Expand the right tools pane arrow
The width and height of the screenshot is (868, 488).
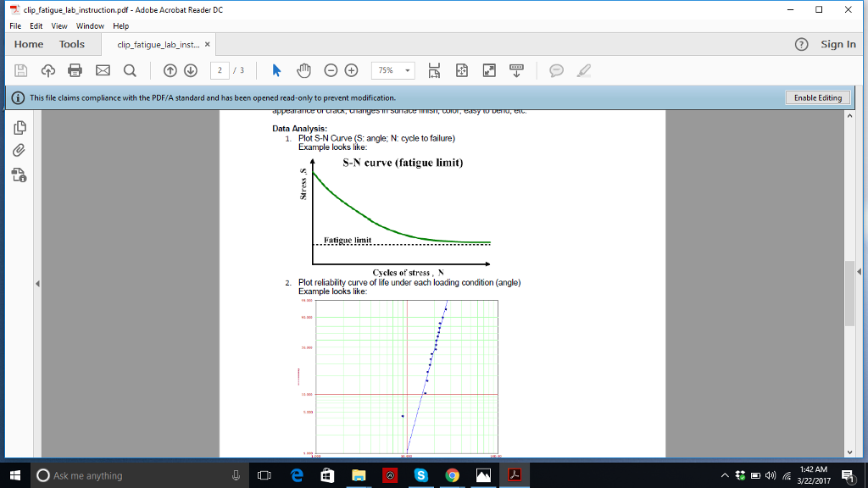click(859, 272)
